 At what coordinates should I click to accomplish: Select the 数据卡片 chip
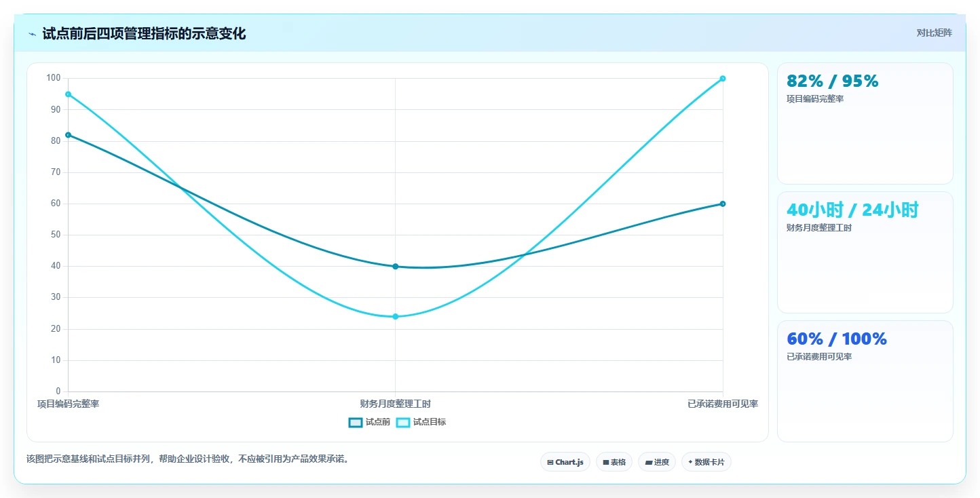click(706, 462)
